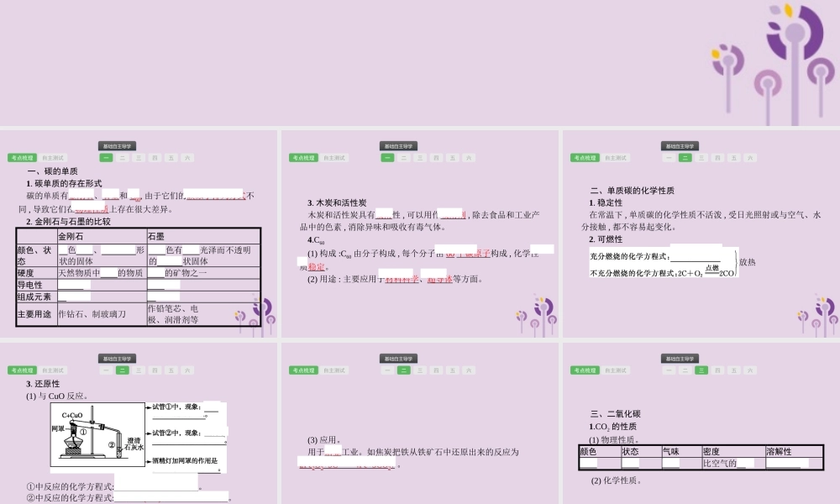Select the active 二 pill on the reducibility slide
This screenshot has width=840, height=504.
[122, 369]
